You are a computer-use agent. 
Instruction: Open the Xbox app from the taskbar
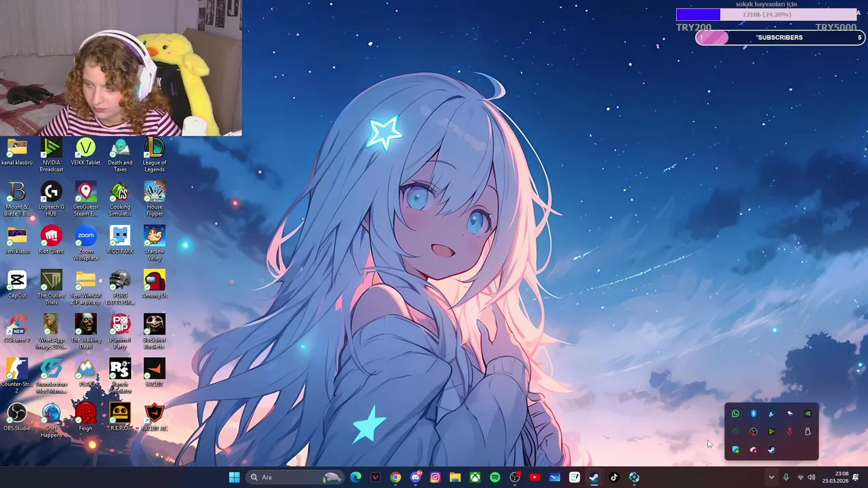click(475, 477)
